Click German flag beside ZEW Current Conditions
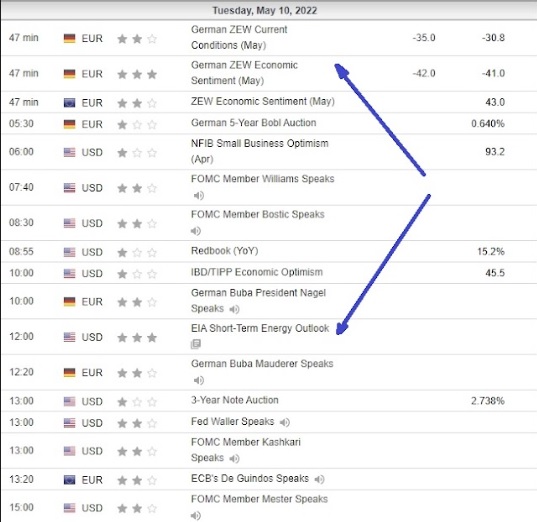Screen dimensions: 537x522 click(70, 38)
